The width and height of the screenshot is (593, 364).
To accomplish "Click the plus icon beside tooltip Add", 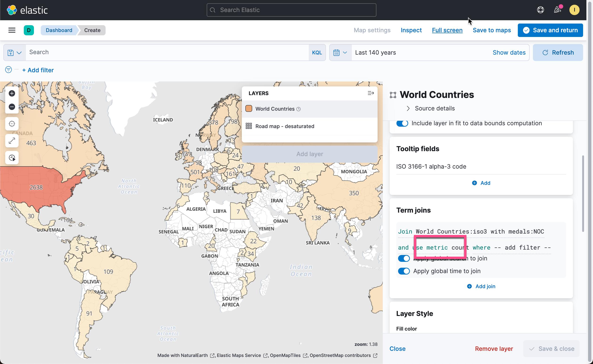I will click(474, 183).
